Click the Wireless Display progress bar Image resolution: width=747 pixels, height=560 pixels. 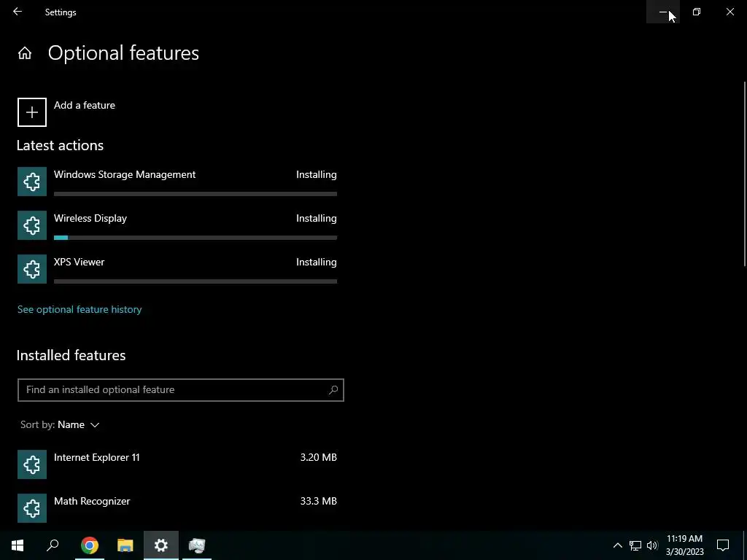pos(196,238)
